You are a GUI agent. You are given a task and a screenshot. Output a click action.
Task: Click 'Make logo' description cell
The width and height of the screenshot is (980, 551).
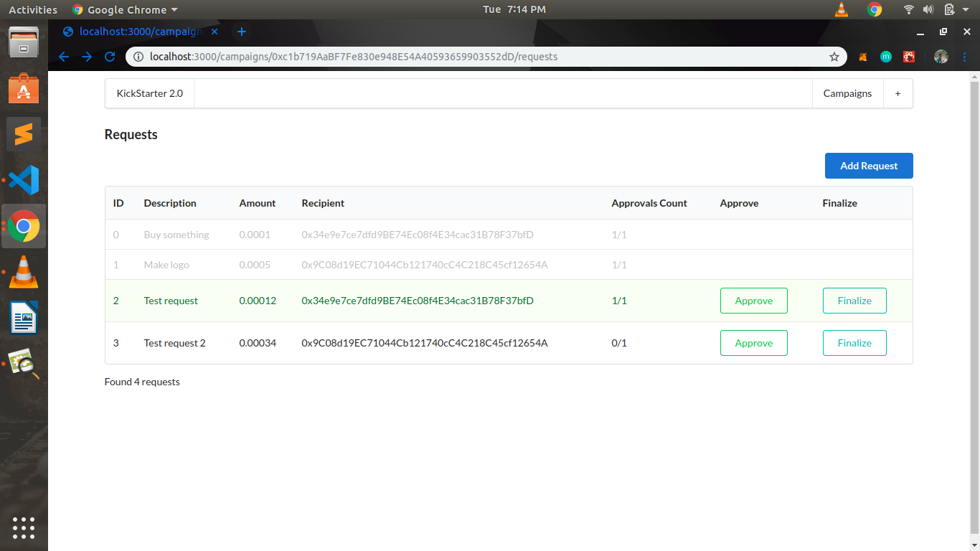pos(166,265)
